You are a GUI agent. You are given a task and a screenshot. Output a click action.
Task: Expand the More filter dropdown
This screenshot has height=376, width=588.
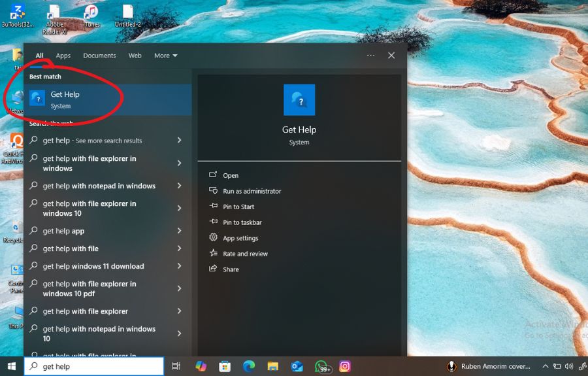click(166, 56)
